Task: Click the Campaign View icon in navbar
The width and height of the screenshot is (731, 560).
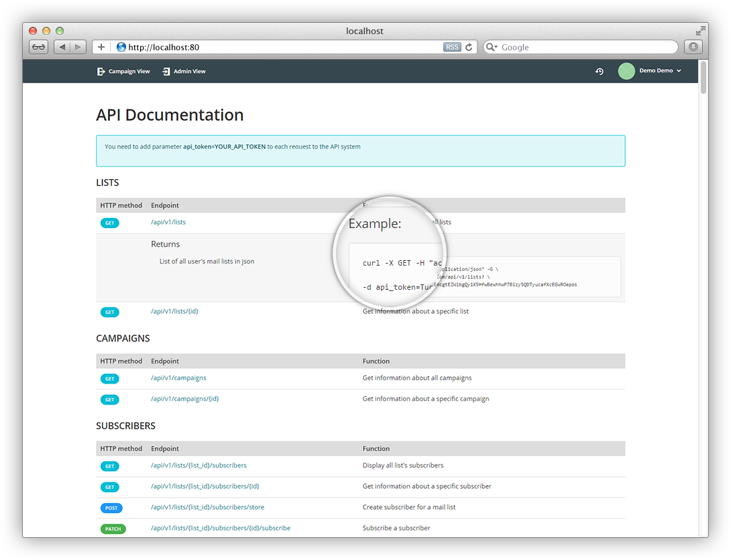Action: click(x=101, y=71)
